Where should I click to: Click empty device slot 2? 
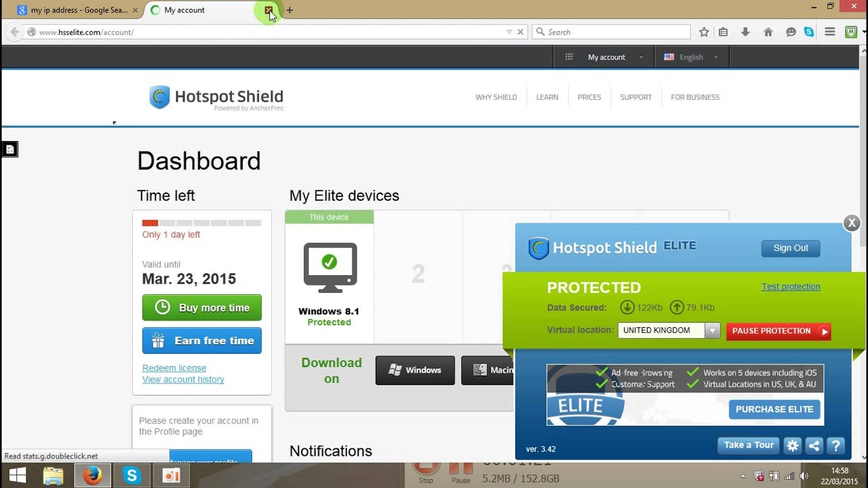click(418, 274)
